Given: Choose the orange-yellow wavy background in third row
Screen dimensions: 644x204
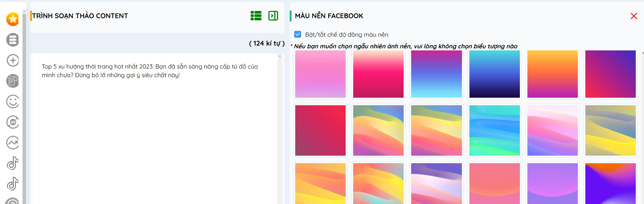Looking at the screenshot, I should tap(320, 183).
